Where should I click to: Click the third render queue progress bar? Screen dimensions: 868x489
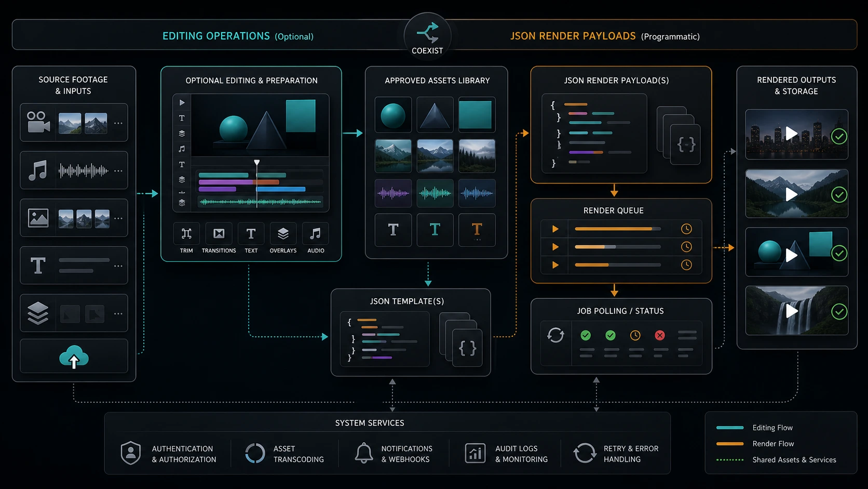click(618, 265)
